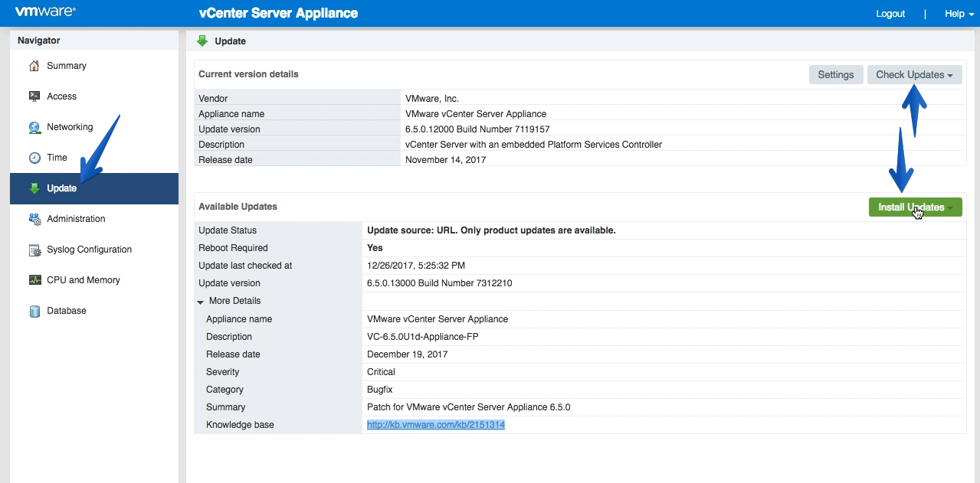Click the Time clock icon
Screen dimensions: 980x483
click(x=34, y=158)
